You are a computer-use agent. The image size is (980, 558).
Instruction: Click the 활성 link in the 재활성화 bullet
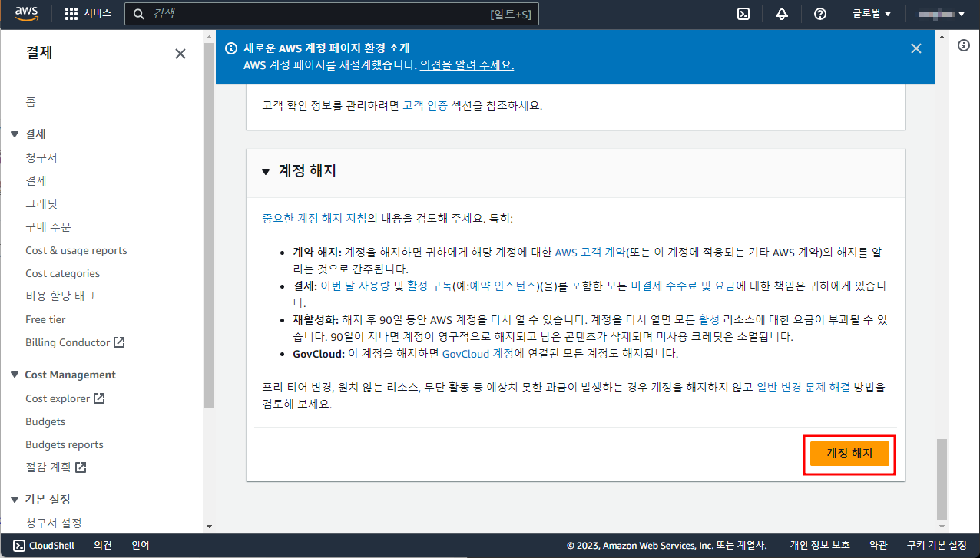(709, 319)
